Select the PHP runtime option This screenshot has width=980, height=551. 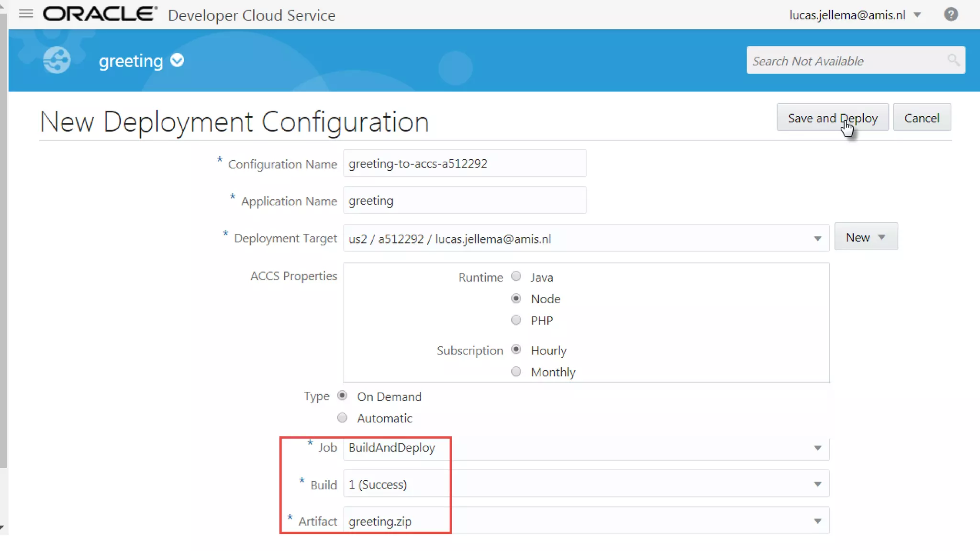516,320
